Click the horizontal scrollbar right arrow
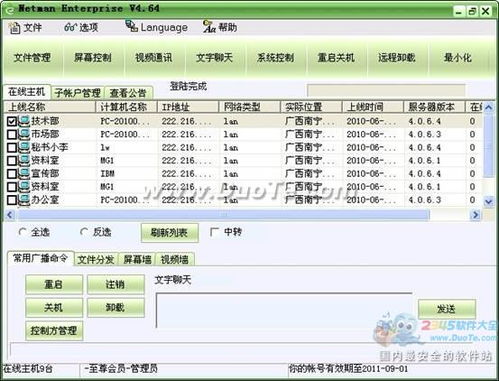Viewport: 499px width, 381px height. click(476, 215)
